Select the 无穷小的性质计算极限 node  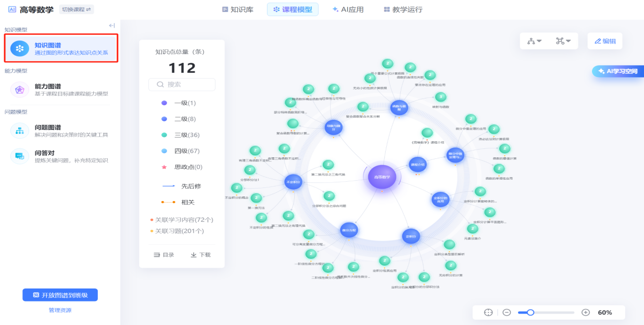click(370, 79)
